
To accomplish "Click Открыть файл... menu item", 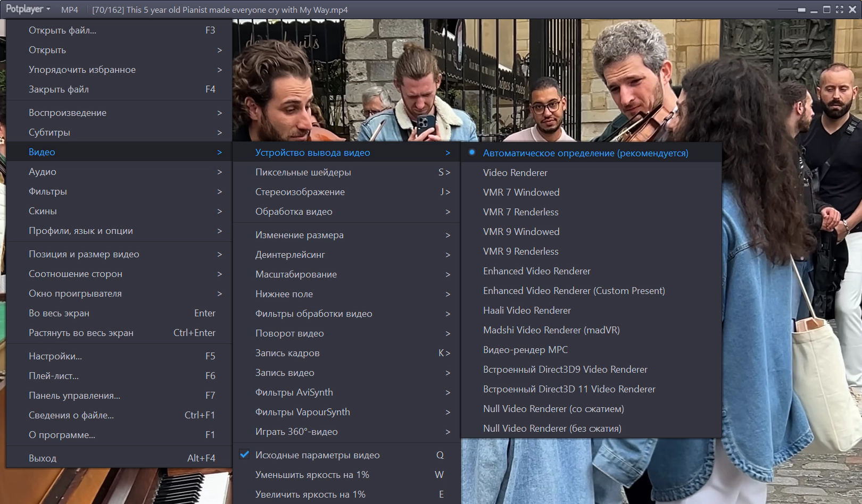I will pos(119,30).
